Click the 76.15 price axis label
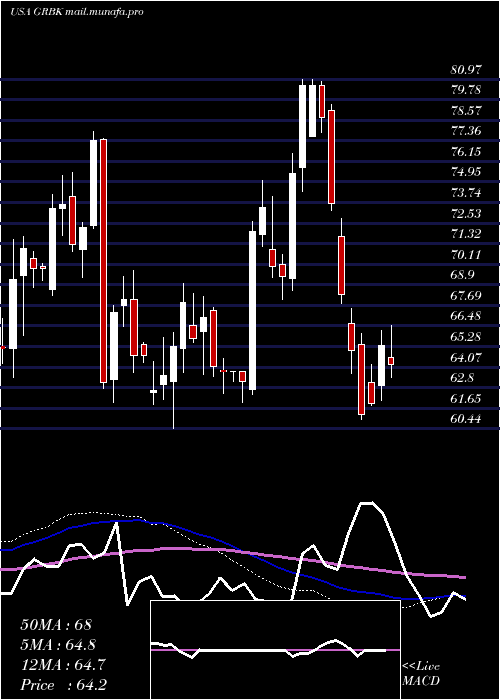 [466, 152]
